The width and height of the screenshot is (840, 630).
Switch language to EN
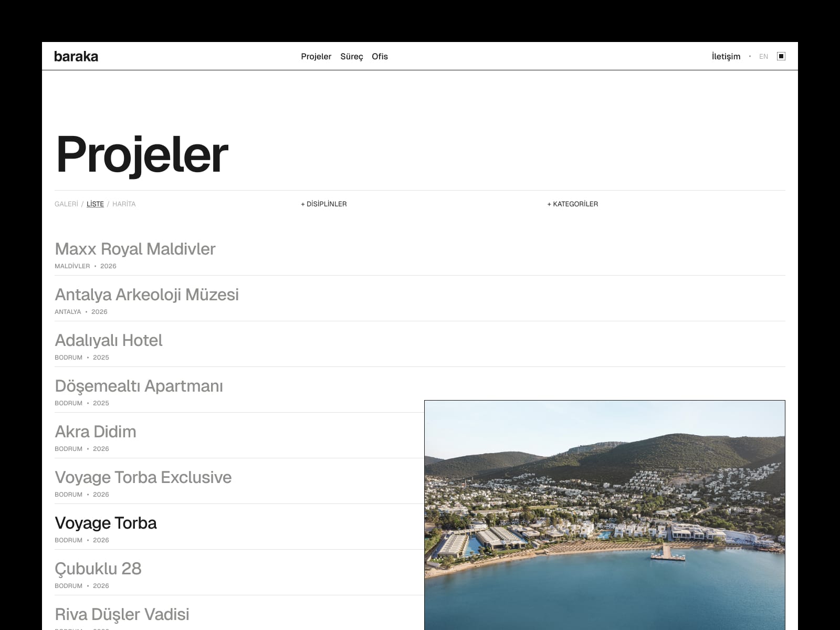(x=763, y=56)
